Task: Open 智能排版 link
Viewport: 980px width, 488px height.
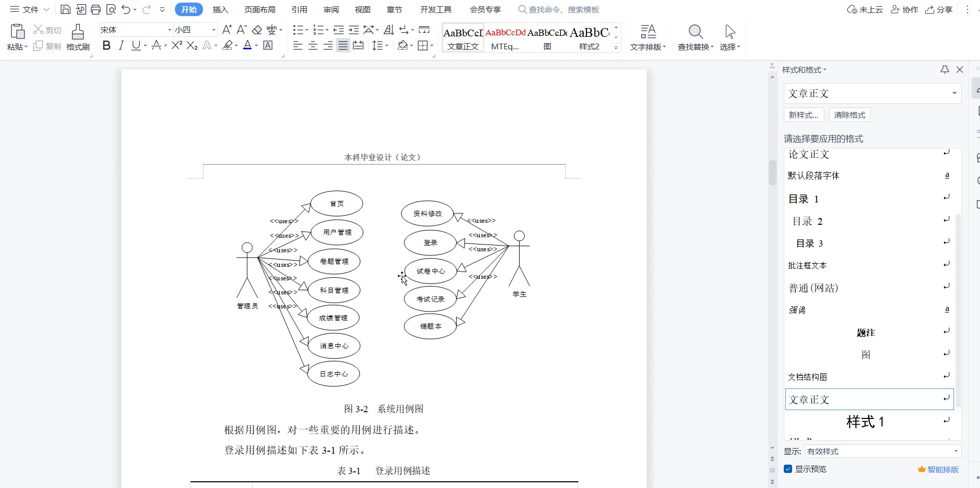Action: click(938, 469)
